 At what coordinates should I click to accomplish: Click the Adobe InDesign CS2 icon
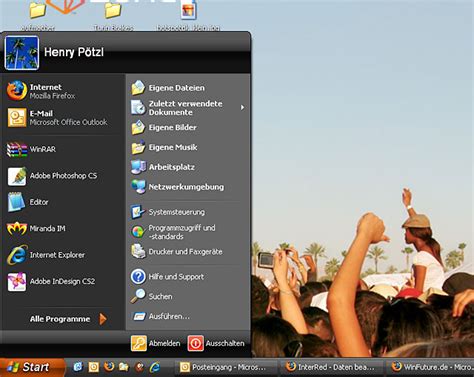[x=17, y=282]
